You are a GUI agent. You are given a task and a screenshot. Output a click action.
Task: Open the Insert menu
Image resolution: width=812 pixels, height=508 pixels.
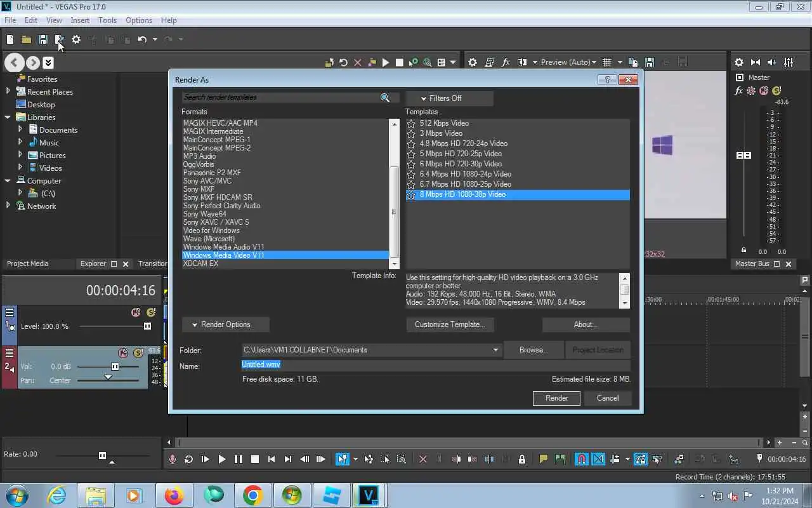point(80,20)
